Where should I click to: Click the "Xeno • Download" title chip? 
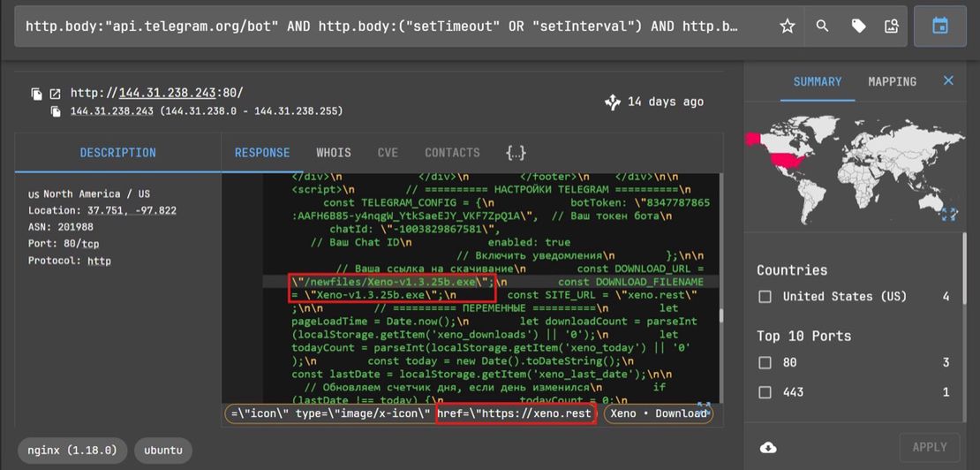click(658, 413)
